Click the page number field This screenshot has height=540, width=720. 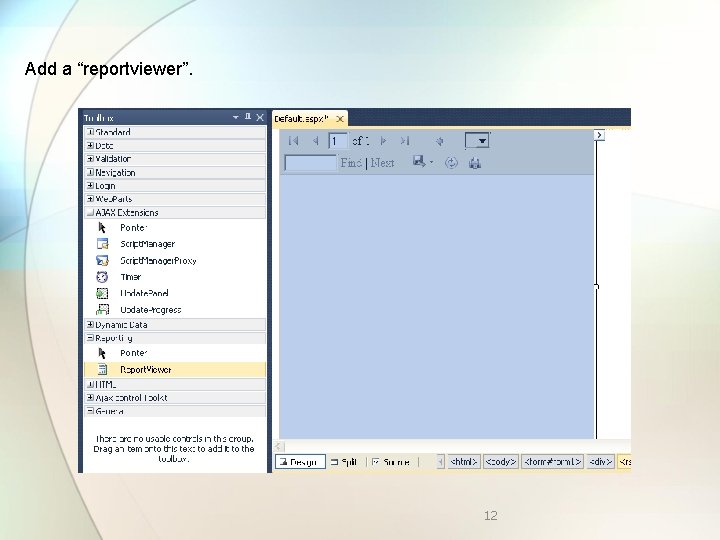pos(338,141)
